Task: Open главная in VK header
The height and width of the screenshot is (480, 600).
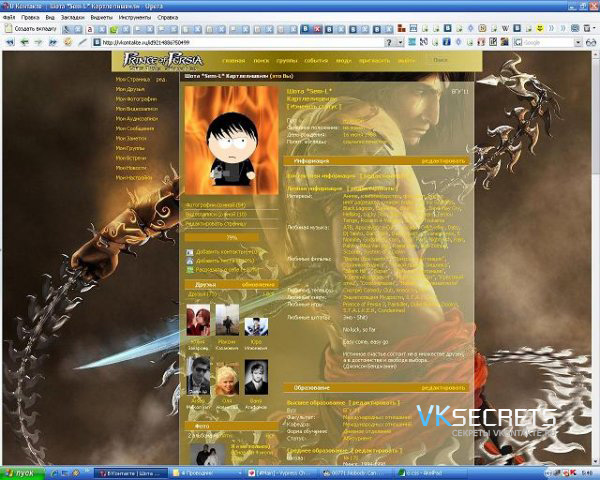Action: [233, 60]
